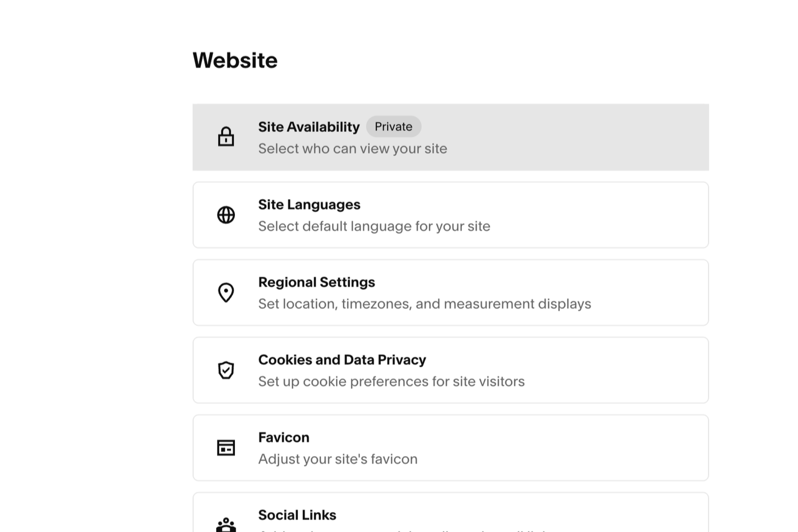Click 'Set up cookie preferences for site visitors'

coord(391,381)
